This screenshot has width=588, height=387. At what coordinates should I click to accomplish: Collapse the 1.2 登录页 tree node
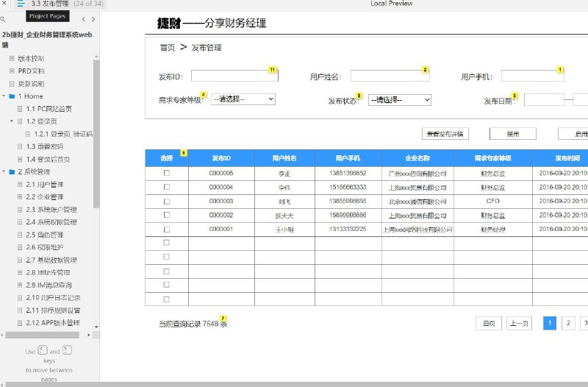[12, 121]
